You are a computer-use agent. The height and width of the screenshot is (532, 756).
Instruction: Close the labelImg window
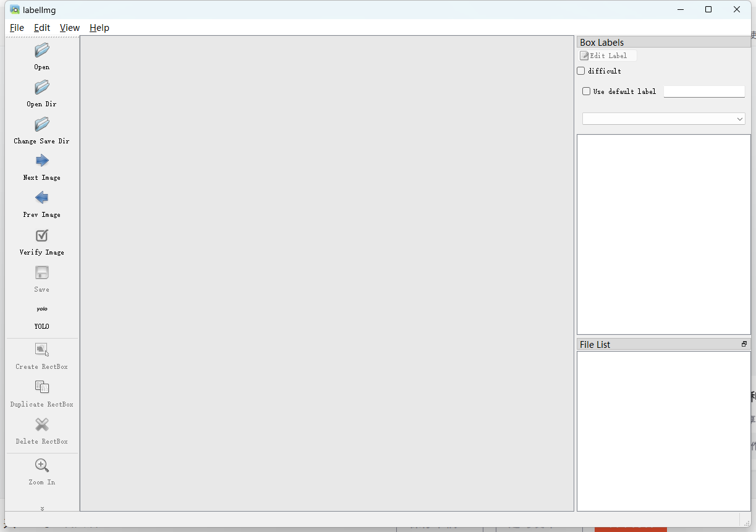(x=737, y=9)
